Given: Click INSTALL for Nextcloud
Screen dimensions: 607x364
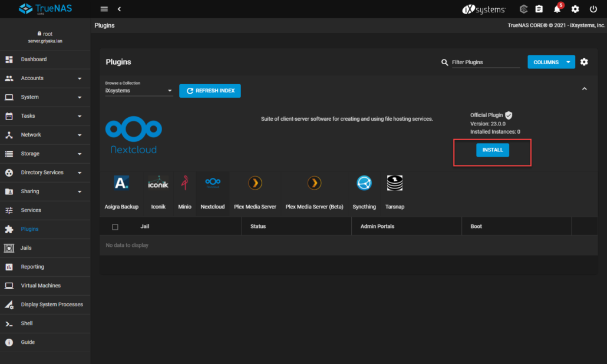Looking at the screenshot, I should click(493, 150).
